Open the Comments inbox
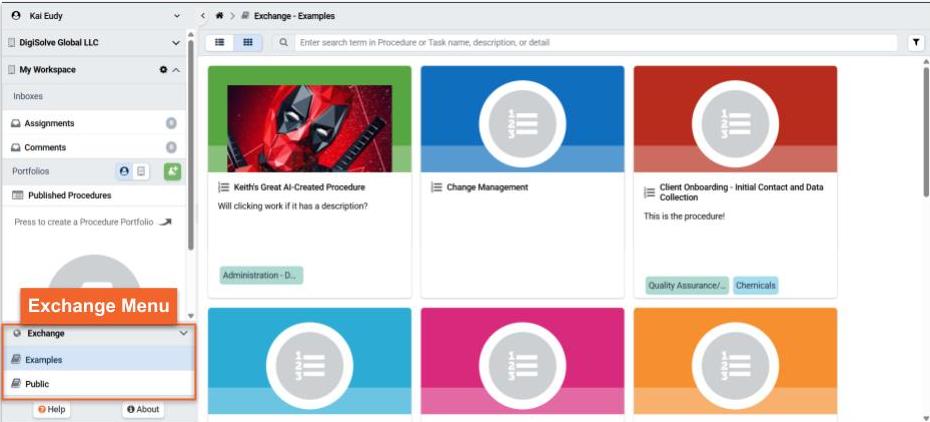930x422 pixels. click(x=94, y=147)
